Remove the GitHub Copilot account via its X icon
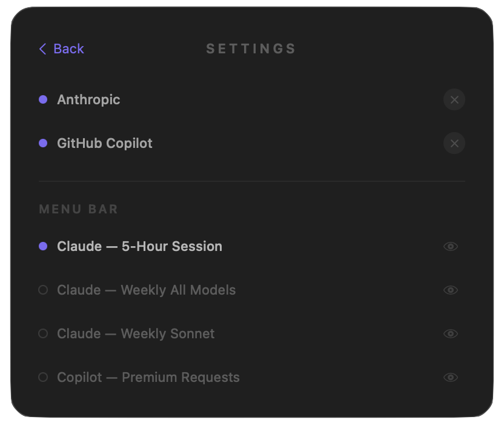Viewport: 504px width, 428px height. 454,143
